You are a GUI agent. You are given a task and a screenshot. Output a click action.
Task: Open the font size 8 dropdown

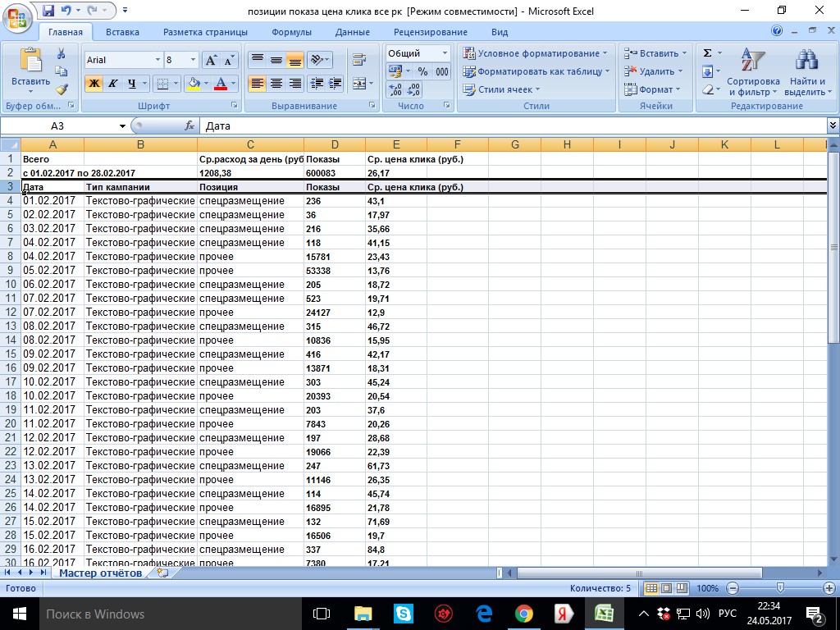pyautogui.click(x=194, y=60)
